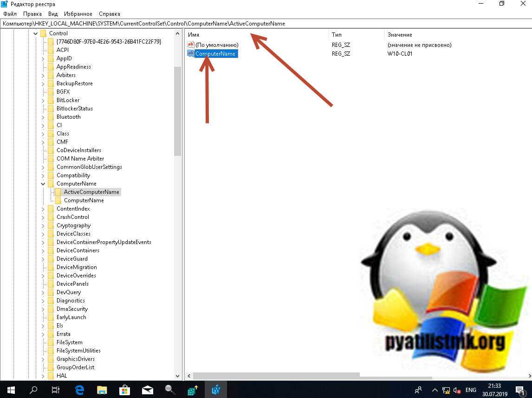
Task: Open the Mail app in taskbar
Action: pyautogui.click(x=148, y=390)
